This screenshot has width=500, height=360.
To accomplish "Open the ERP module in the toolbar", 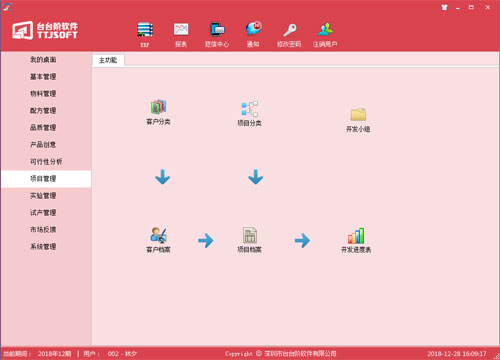I will [x=145, y=34].
